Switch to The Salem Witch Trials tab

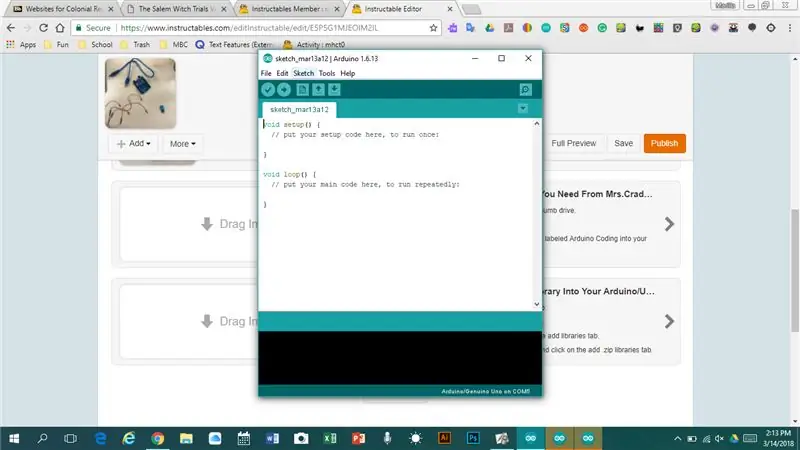(176, 9)
